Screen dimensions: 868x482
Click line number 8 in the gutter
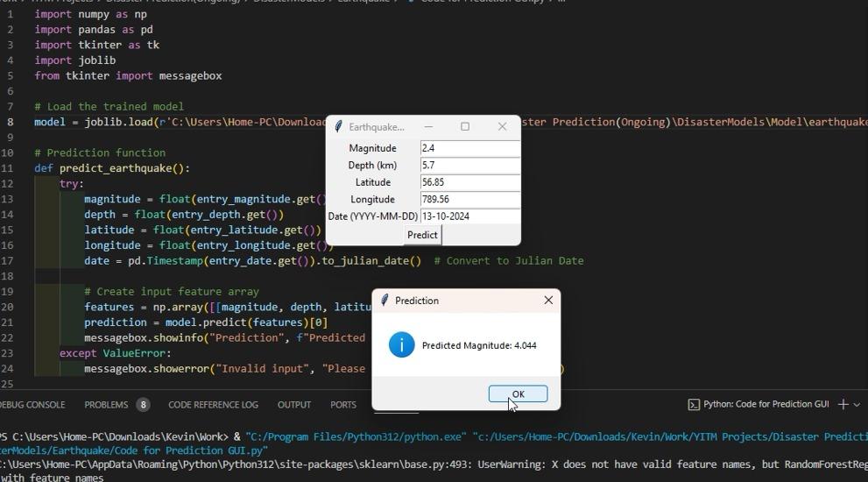tap(10, 122)
